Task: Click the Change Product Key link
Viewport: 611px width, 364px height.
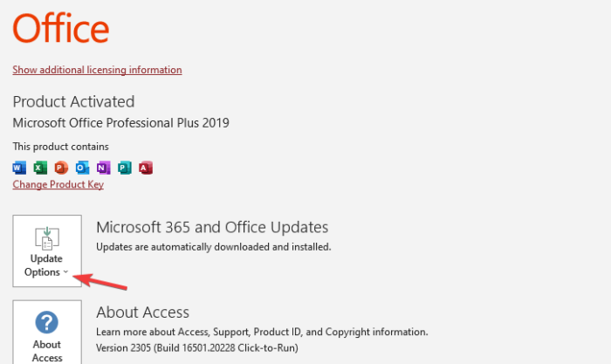Action: [58, 184]
